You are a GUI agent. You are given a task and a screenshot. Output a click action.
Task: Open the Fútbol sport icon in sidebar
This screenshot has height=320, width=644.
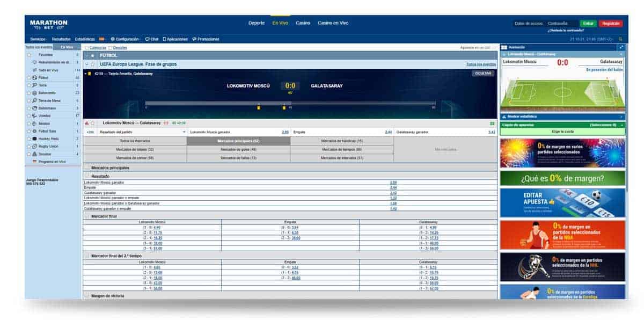click(35, 78)
